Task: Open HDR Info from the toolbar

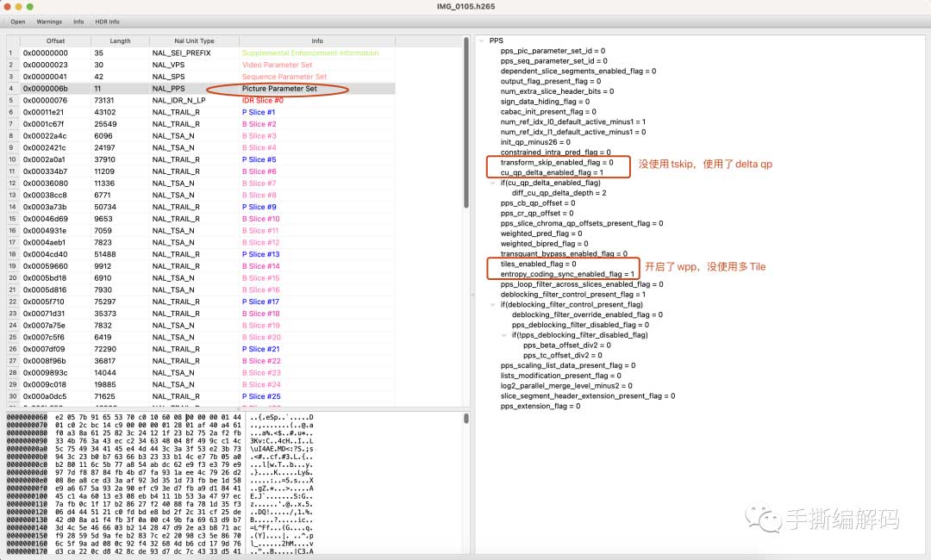Action: pos(108,22)
